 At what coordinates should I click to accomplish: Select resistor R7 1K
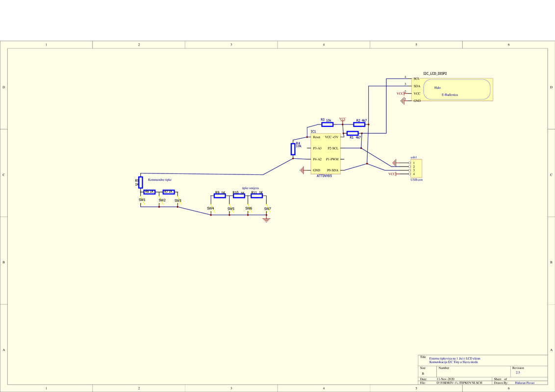(169, 192)
